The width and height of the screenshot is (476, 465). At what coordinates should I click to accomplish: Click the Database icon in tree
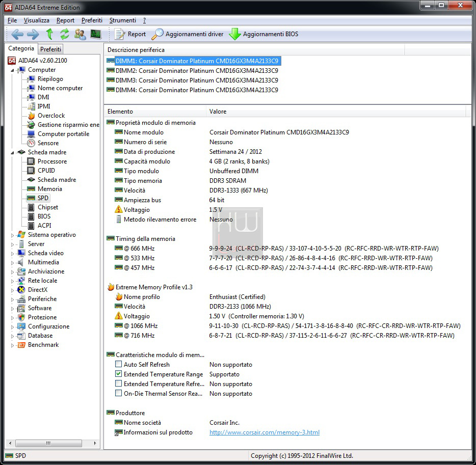(21, 336)
